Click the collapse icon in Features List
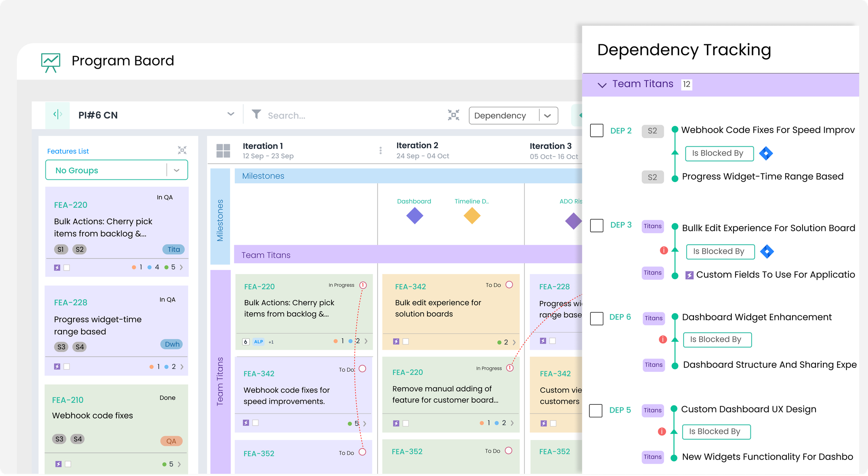The height and width of the screenshot is (476, 868). tap(182, 150)
